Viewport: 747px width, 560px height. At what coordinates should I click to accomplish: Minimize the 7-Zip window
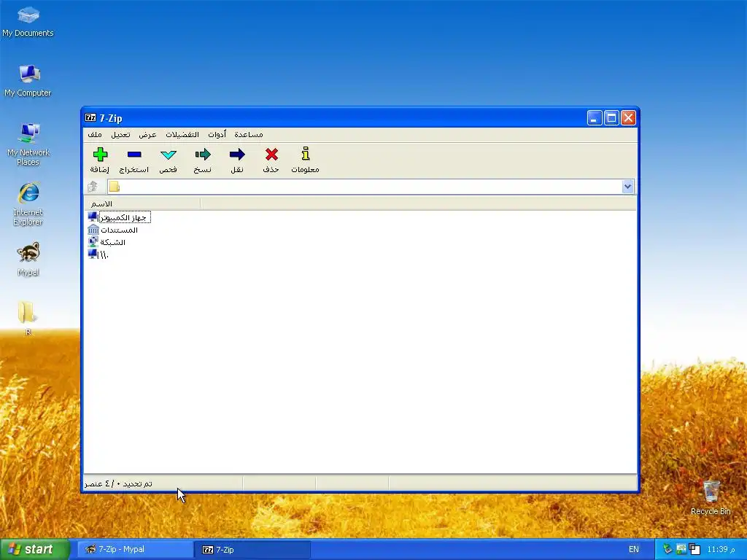pyautogui.click(x=595, y=118)
